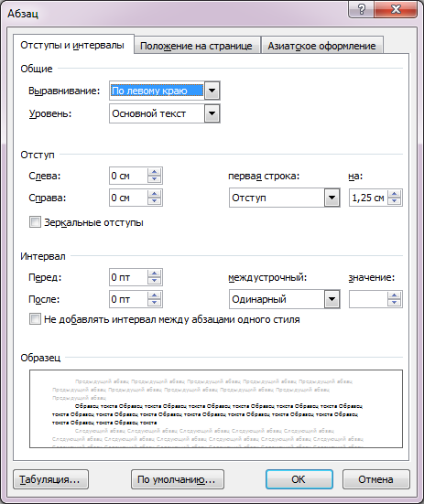This screenshot has height=504, width=424.
Task: Decrease the Справа indent value
Action: (155, 201)
